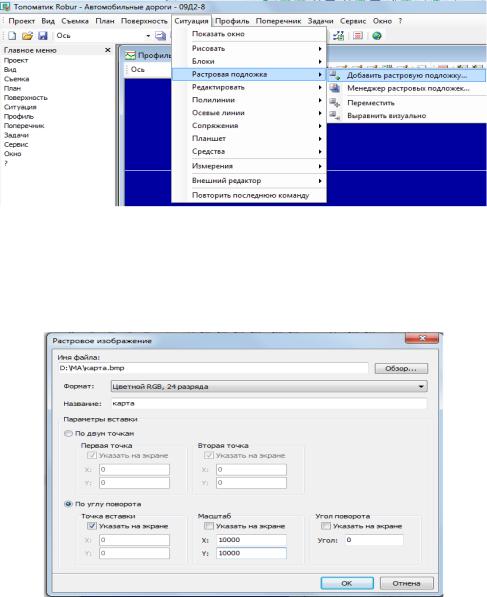Choose Добавить растровую подложку menu entry

[406, 75]
